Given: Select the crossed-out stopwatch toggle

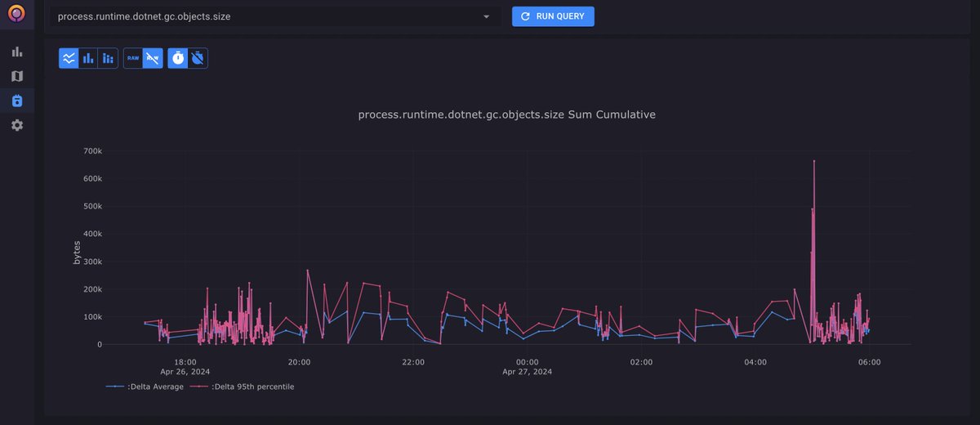Looking at the screenshot, I should (x=198, y=58).
